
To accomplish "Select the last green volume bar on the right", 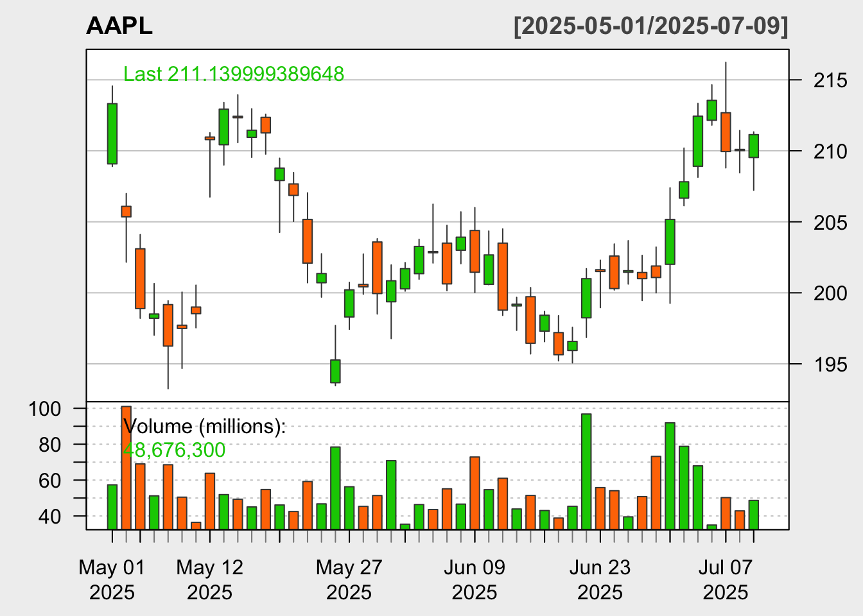I will [x=754, y=515].
